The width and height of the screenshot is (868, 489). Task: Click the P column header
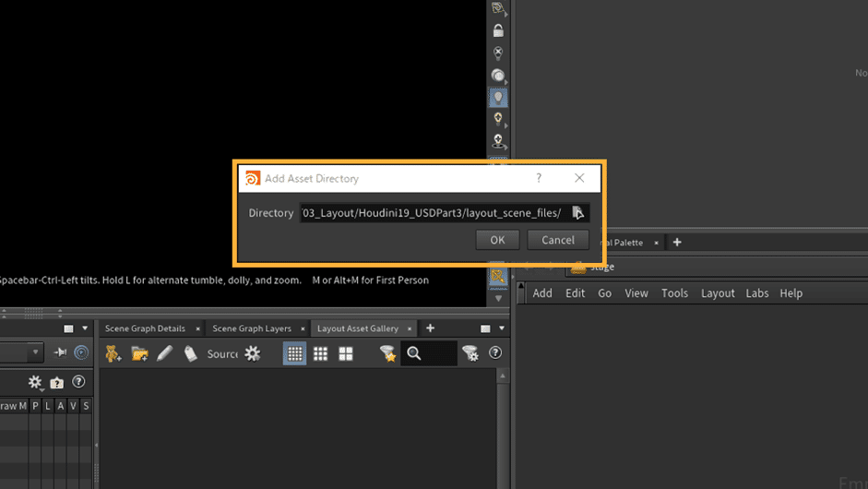pos(35,406)
